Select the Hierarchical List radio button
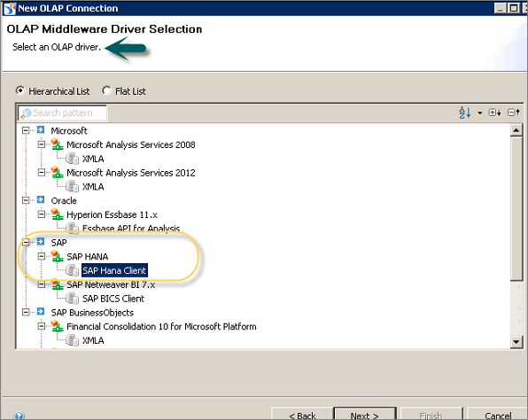The width and height of the screenshot is (528, 420). (20, 91)
